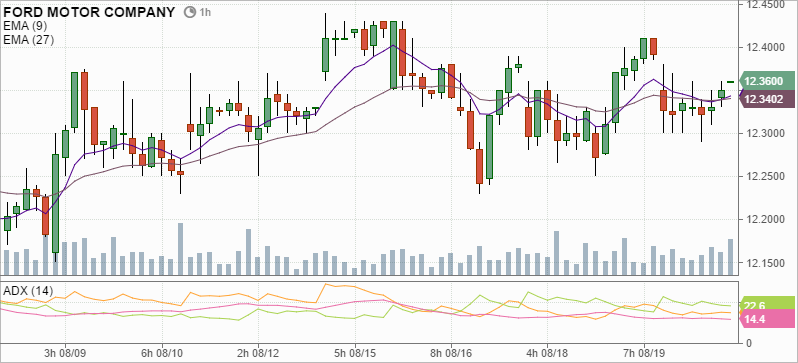This screenshot has width=798, height=363.
Task: Click the green 12.3600 price tag
Action: click(766, 81)
